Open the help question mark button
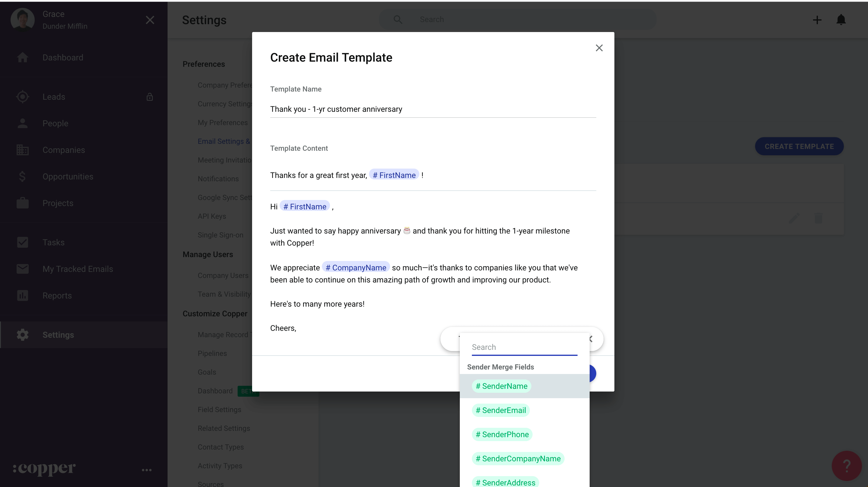 coord(847,466)
